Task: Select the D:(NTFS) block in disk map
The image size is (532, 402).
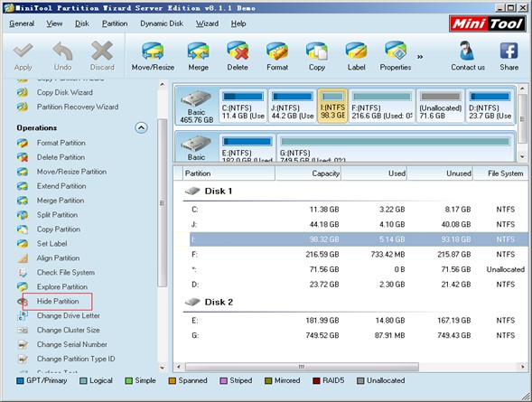Action: [490, 106]
